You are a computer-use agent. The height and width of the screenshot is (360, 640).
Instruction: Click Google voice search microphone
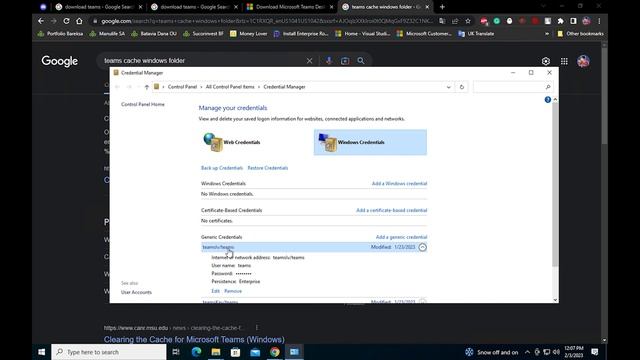[x=329, y=61]
